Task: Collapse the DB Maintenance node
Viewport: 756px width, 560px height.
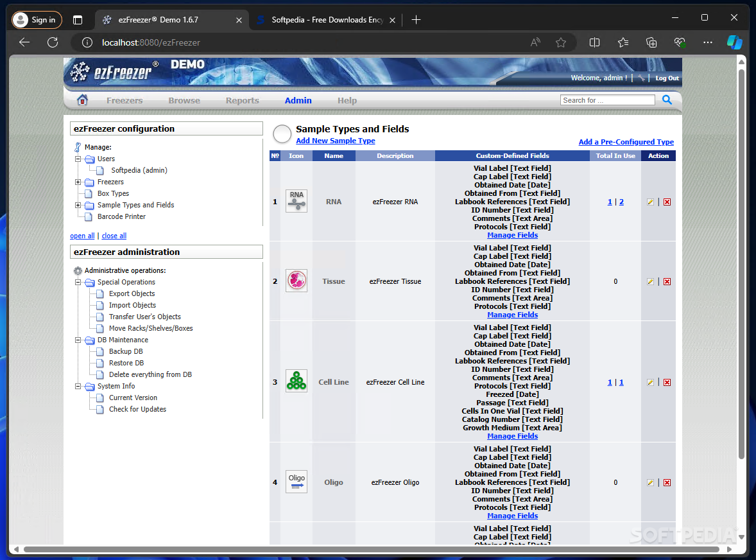Action: pyautogui.click(x=78, y=340)
